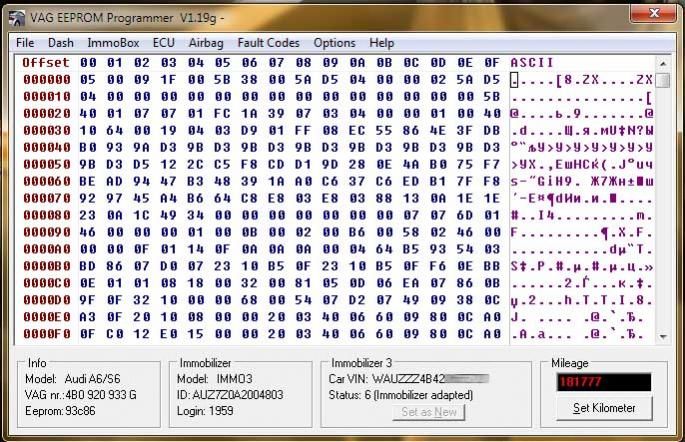
Task: Click the VAG nr. 4B0 920 933 G text
Action: pos(81,395)
